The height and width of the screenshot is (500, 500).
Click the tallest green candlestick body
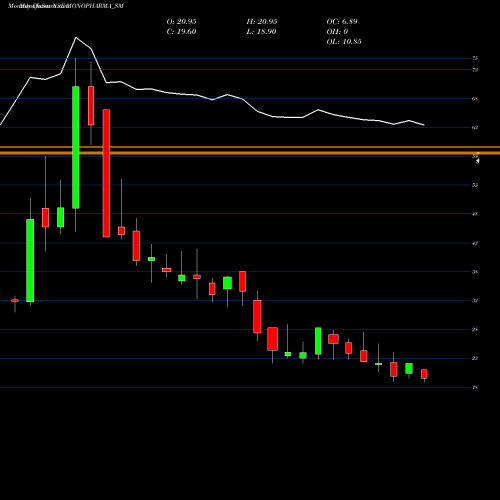pos(76,147)
